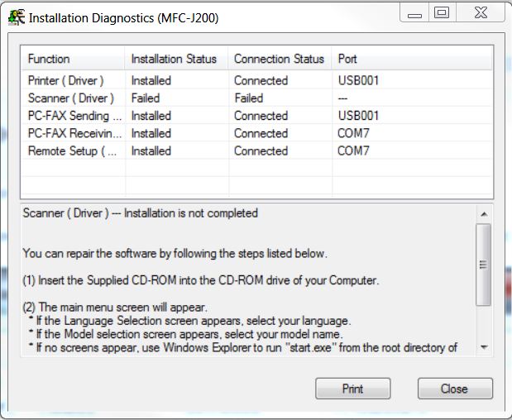
Task: Select the PC-FAX Sending row
Action: point(74,116)
